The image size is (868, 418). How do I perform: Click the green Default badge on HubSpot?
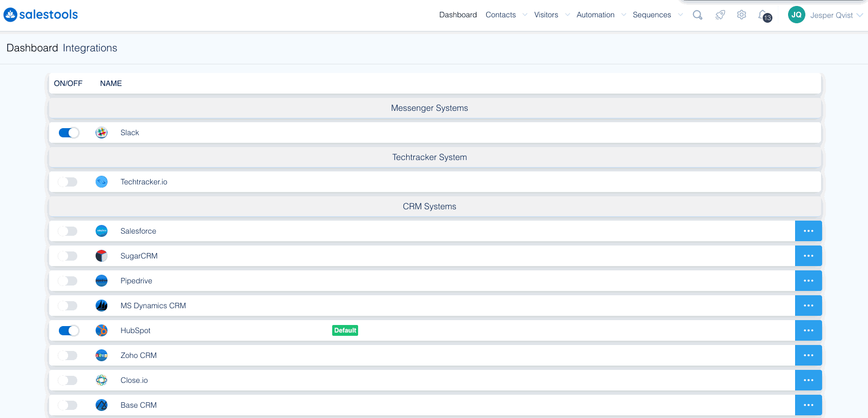click(x=345, y=330)
